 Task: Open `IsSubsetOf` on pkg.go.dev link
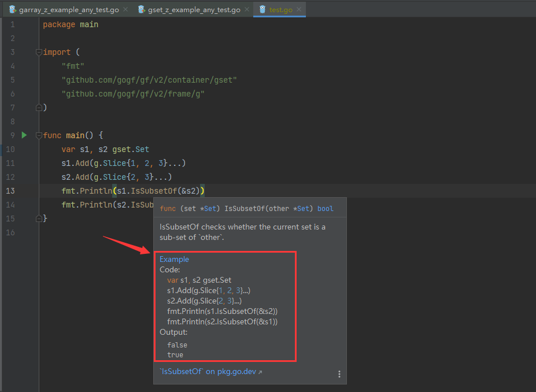click(207, 372)
